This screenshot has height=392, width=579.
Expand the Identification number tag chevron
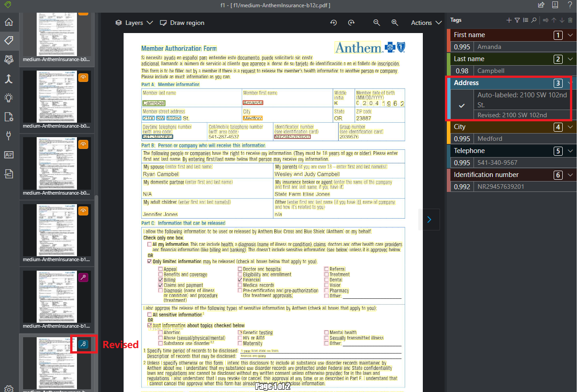coord(570,175)
